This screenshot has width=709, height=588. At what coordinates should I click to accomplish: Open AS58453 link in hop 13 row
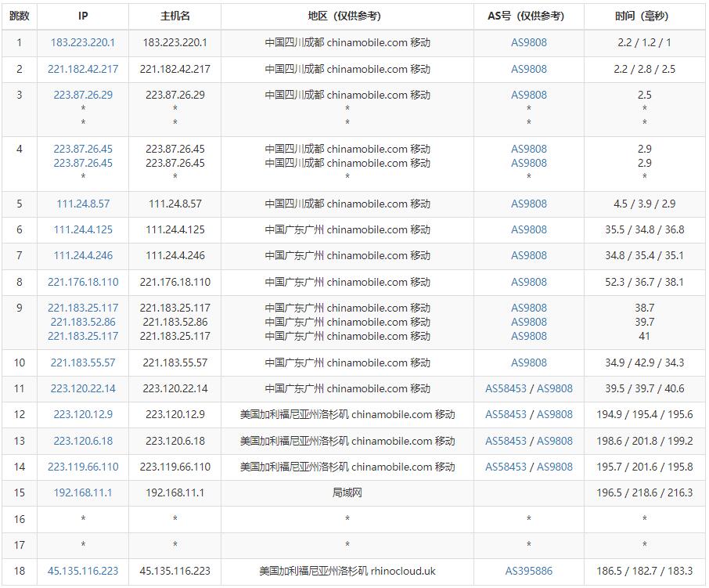(506, 441)
